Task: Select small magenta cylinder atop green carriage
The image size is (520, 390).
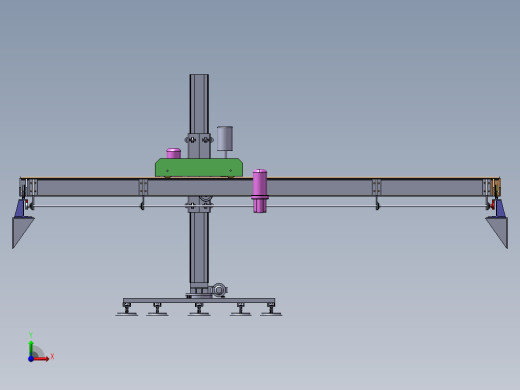Action: (173, 153)
